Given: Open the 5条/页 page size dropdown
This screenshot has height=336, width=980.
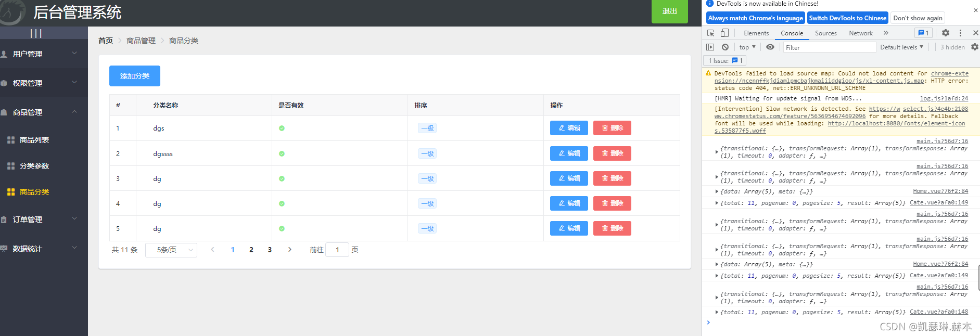Looking at the screenshot, I should point(171,250).
